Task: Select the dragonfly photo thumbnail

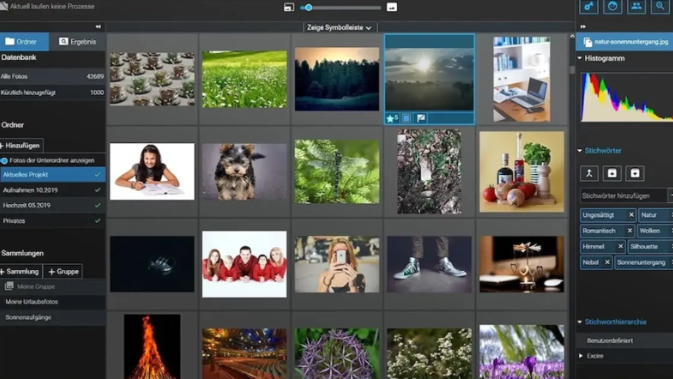Action: click(x=337, y=172)
